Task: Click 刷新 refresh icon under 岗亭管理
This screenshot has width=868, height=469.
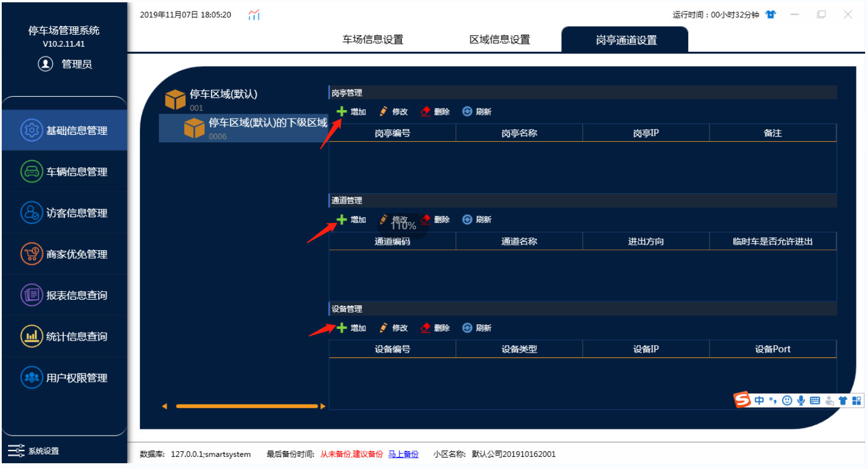Action: click(x=467, y=111)
